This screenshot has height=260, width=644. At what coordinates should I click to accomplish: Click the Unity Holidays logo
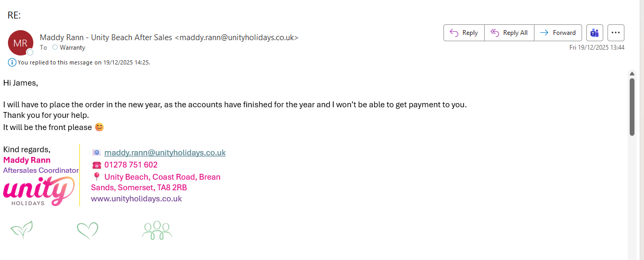coord(39,191)
